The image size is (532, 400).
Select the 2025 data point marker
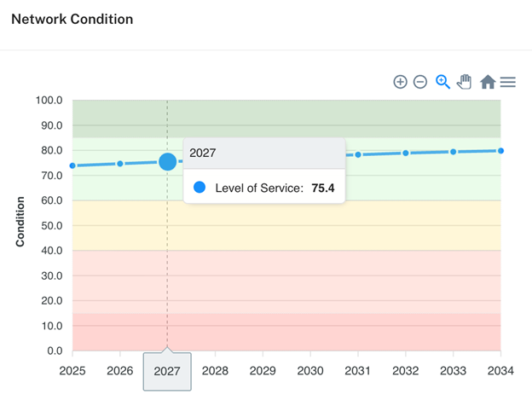click(x=73, y=165)
